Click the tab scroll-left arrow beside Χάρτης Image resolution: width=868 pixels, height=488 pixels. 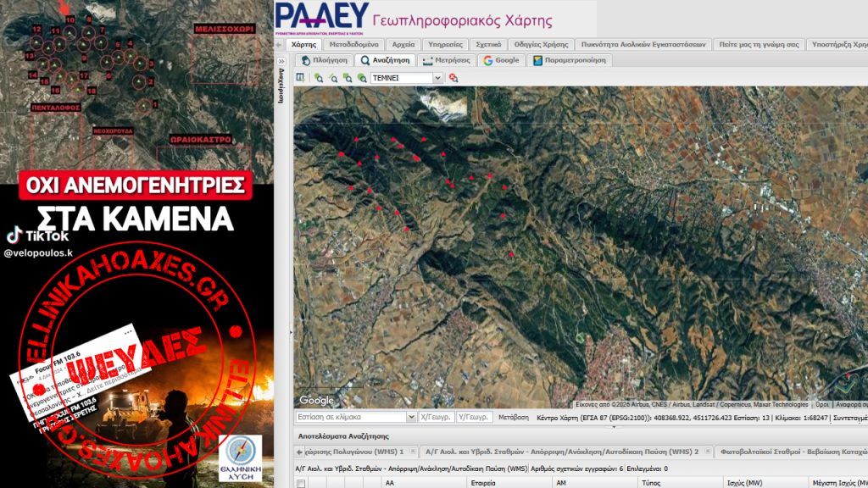tap(279, 44)
